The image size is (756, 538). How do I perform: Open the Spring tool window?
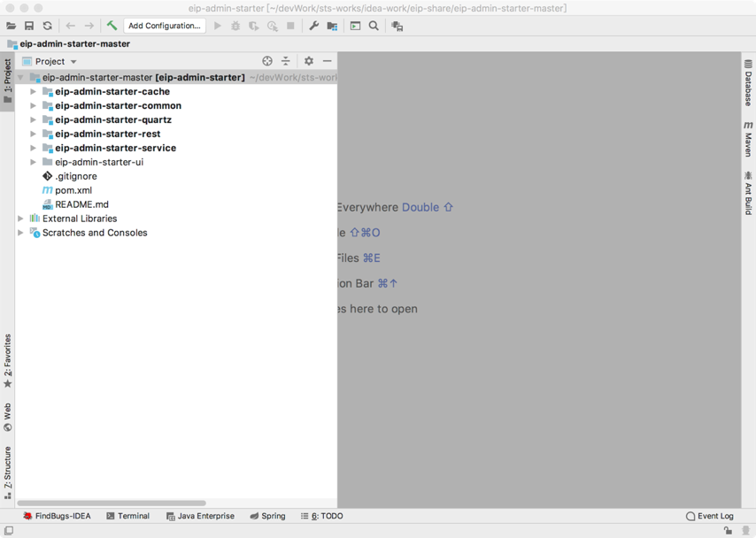(267, 516)
